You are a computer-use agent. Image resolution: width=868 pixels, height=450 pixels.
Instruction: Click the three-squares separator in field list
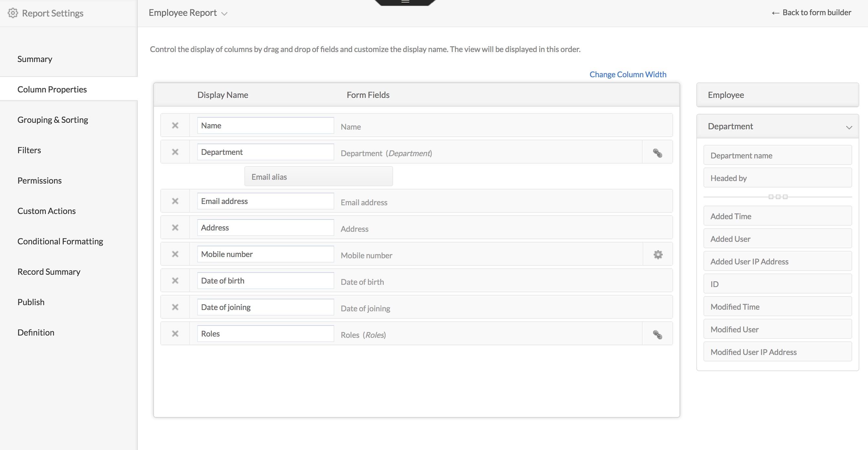pyautogui.click(x=778, y=197)
